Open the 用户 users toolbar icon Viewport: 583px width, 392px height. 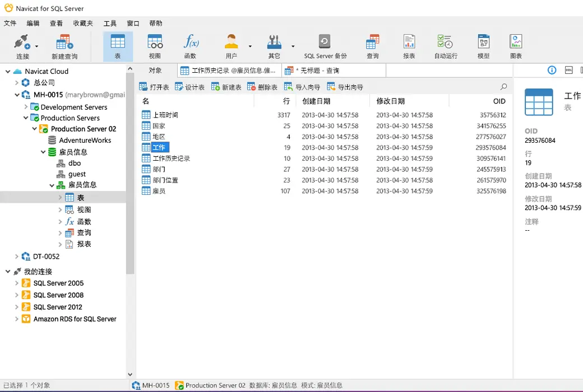click(231, 41)
